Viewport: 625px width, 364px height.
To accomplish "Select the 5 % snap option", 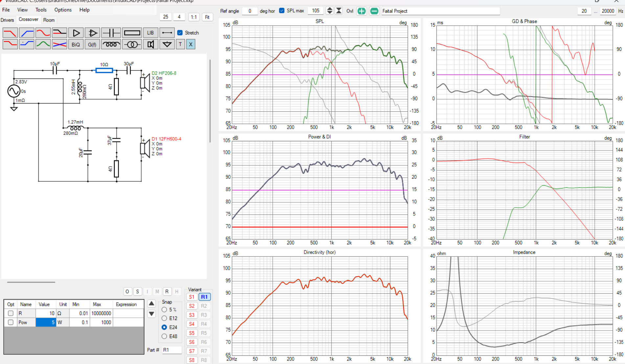I will [x=164, y=309].
